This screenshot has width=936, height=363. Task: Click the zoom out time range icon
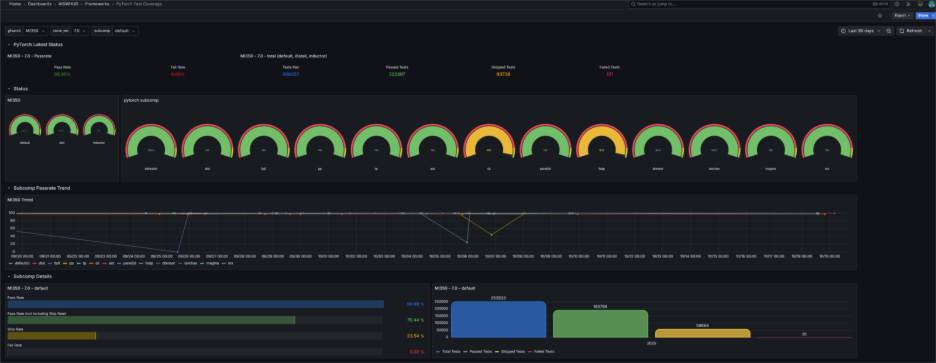click(889, 30)
